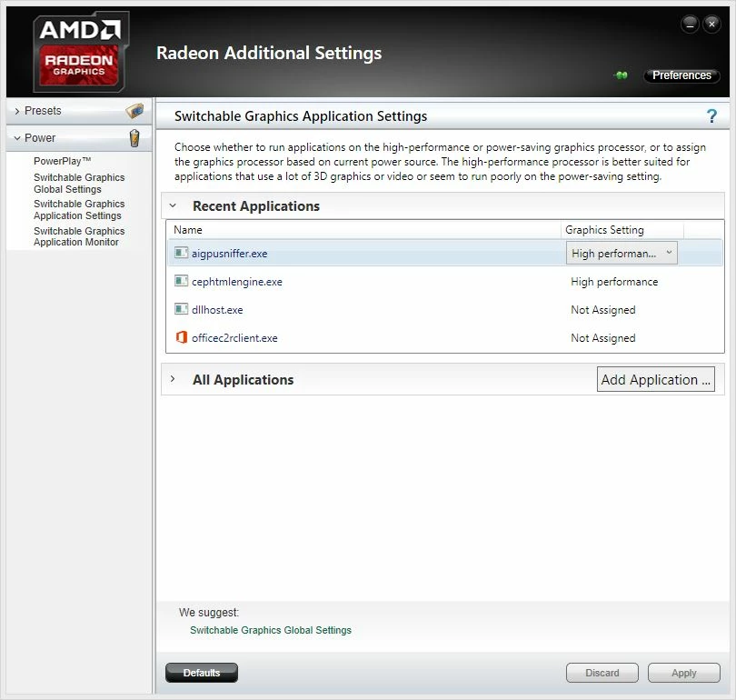Click the officec2rclient.exe Office icon

[181, 337]
